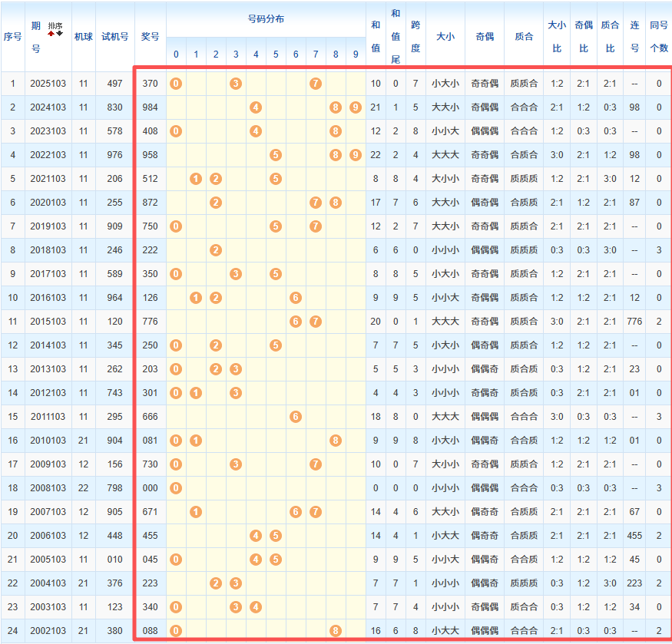The image size is (672, 644).
Task: Select ball 9 in row 2024103
Action: click(x=354, y=107)
